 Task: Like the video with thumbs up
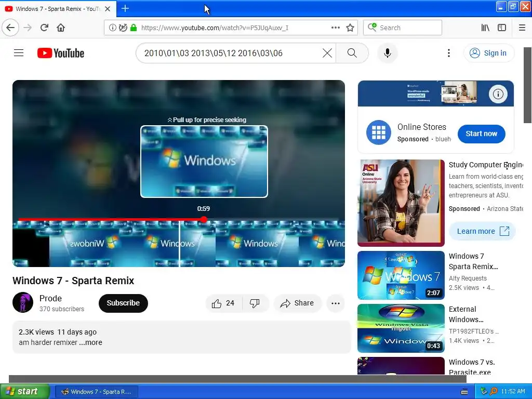pos(223,303)
